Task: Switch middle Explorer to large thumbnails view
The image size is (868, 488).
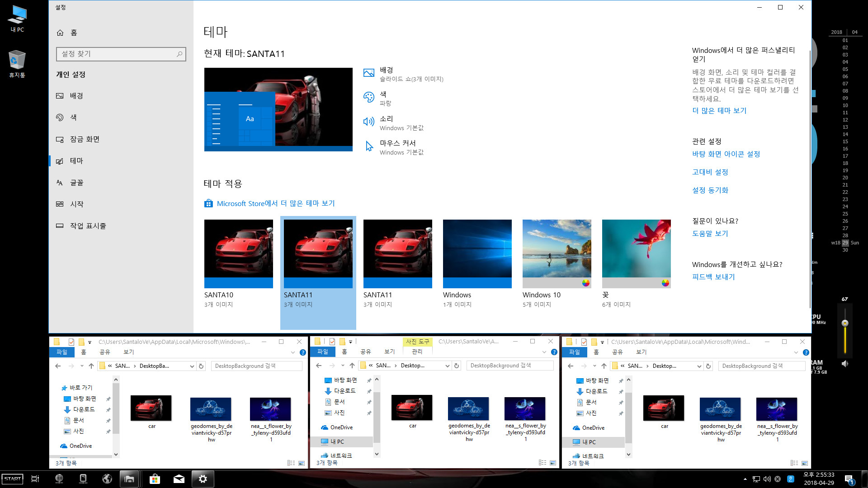Action: tap(553, 463)
